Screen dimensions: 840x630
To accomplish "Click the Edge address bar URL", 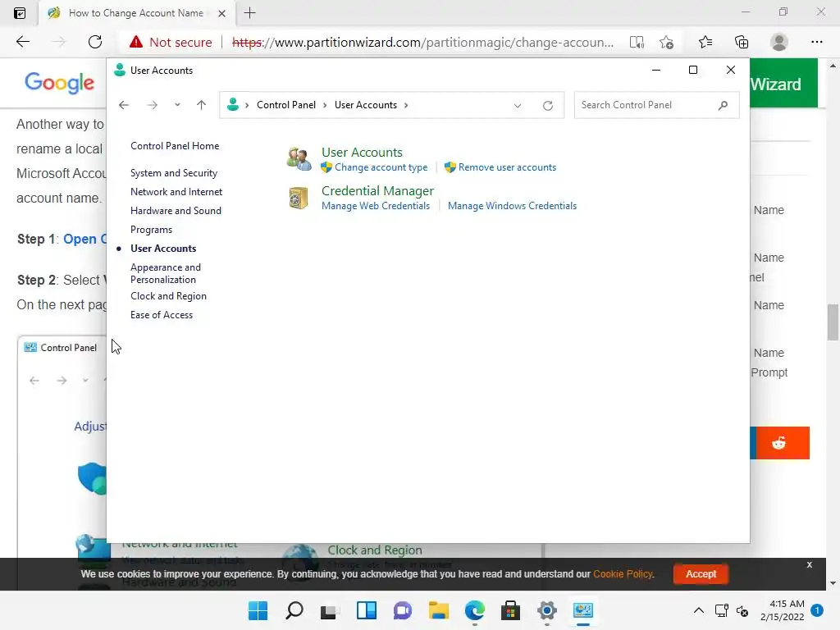I will point(422,43).
